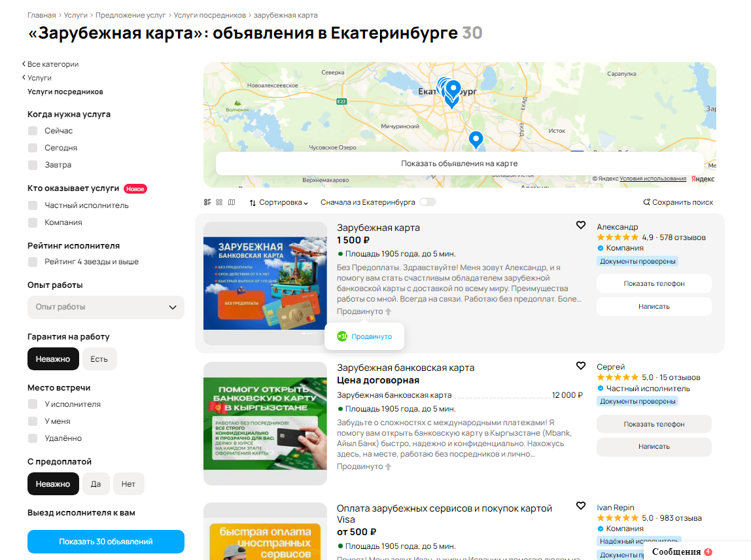Click Показать объявления на карте
The height and width of the screenshot is (560, 751).
pyautogui.click(x=459, y=164)
